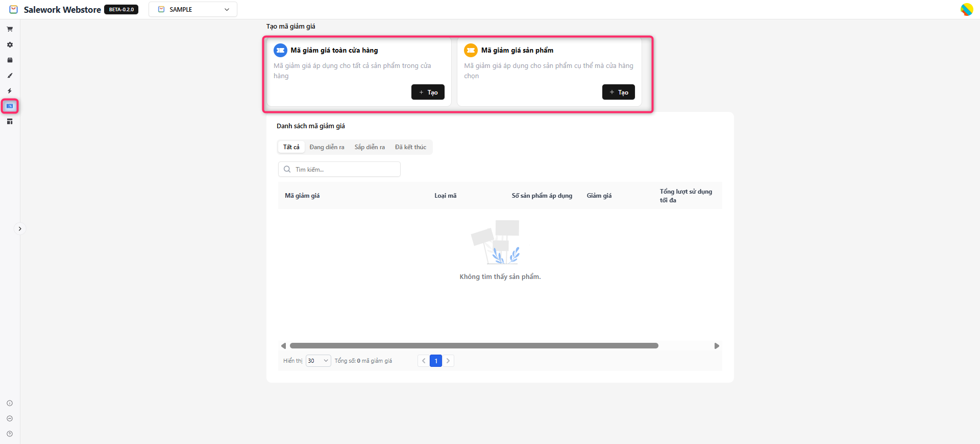The height and width of the screenshot is (444, 980).
Task: Expand the sidebar with chevron arrow
Action: tap(20, 229)
